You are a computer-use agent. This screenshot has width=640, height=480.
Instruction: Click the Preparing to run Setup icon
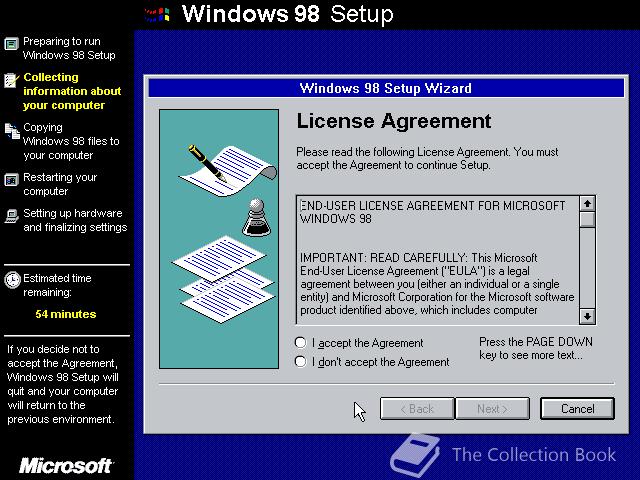click(11, 43)
